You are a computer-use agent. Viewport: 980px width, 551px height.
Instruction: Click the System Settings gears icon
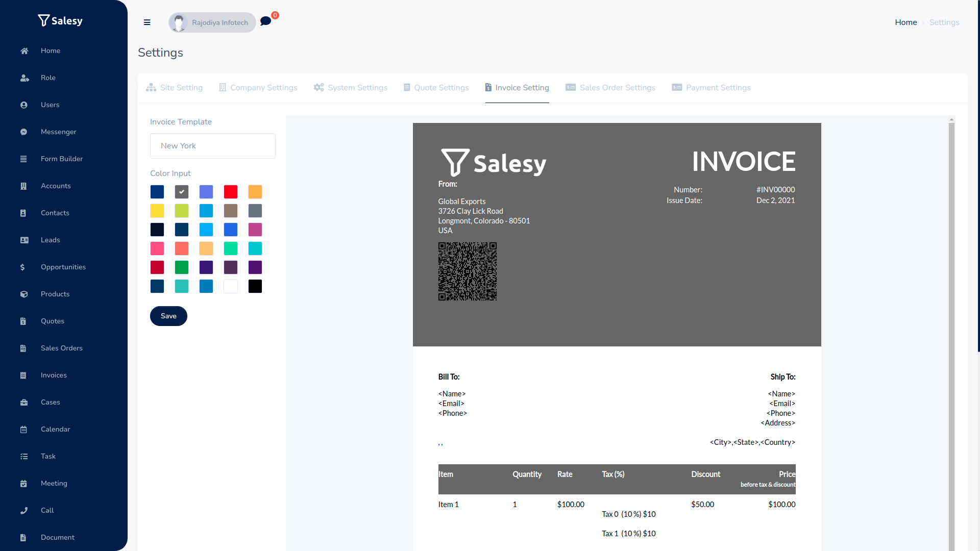[x=319, y=87]
